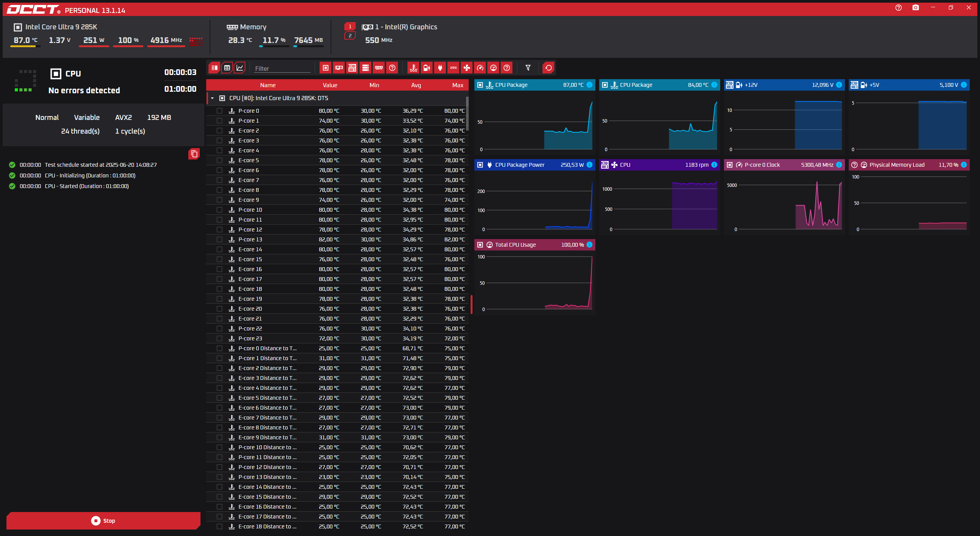Stop the running CPU test

pyautogui.click(x=103, y=520)
